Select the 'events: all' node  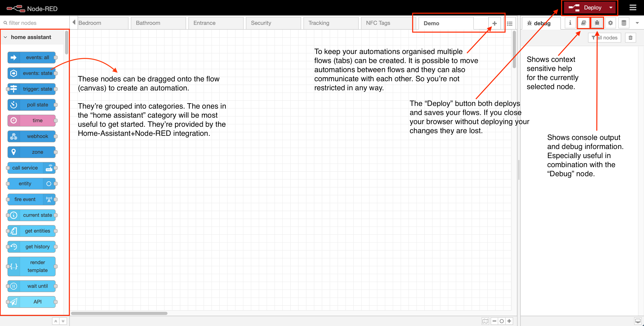click(x=32, y=58)
